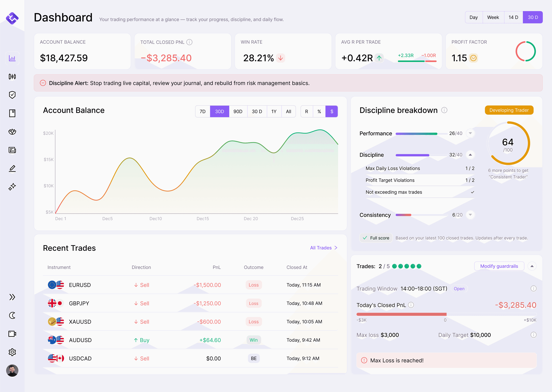Switch chart units to R
The width and height of the screenshot is (552, 392).
(x=306, y=112)
